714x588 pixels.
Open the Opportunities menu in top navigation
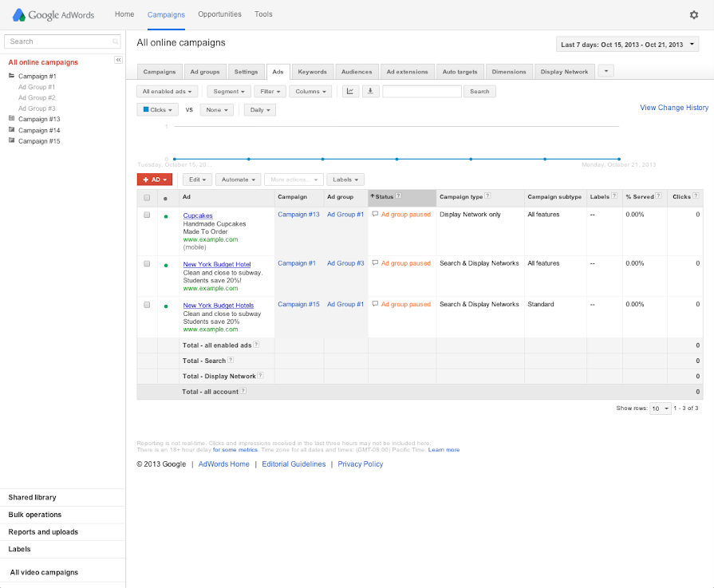coord(219,14)
